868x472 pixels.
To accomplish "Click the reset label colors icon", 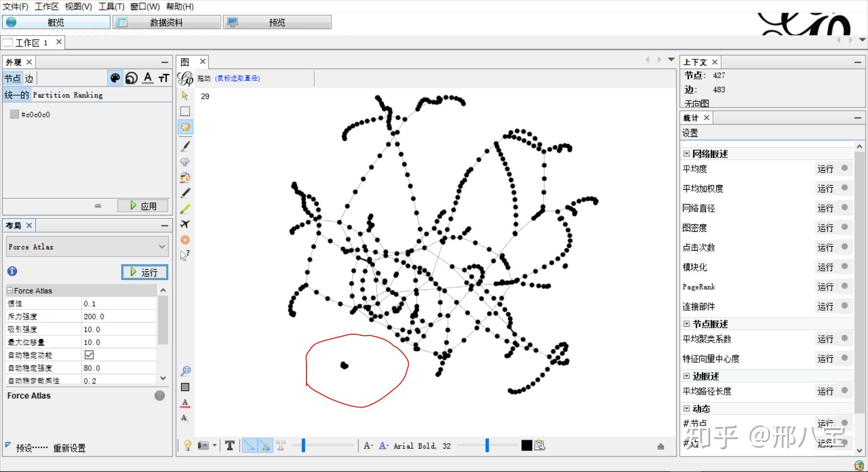I will (x=185, y=403).
